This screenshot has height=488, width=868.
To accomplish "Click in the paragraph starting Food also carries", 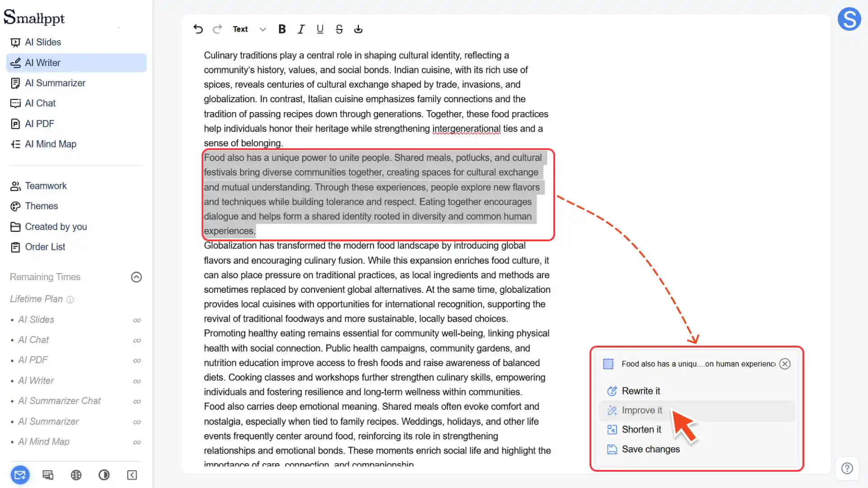I will (377, 435).
